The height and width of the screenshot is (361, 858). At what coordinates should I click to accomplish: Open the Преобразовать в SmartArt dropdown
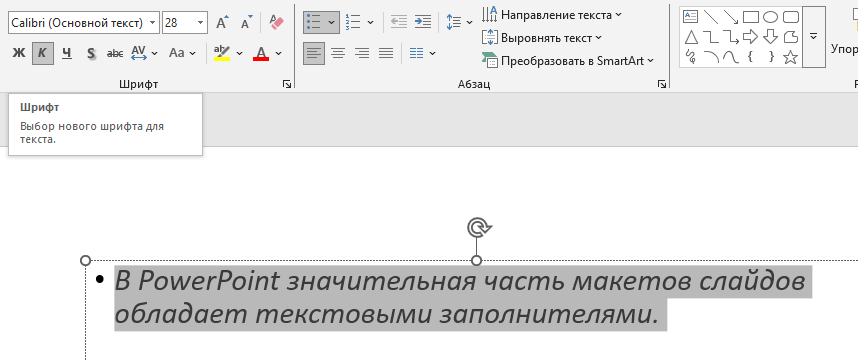pyautogui.click(x=567, y=61)
